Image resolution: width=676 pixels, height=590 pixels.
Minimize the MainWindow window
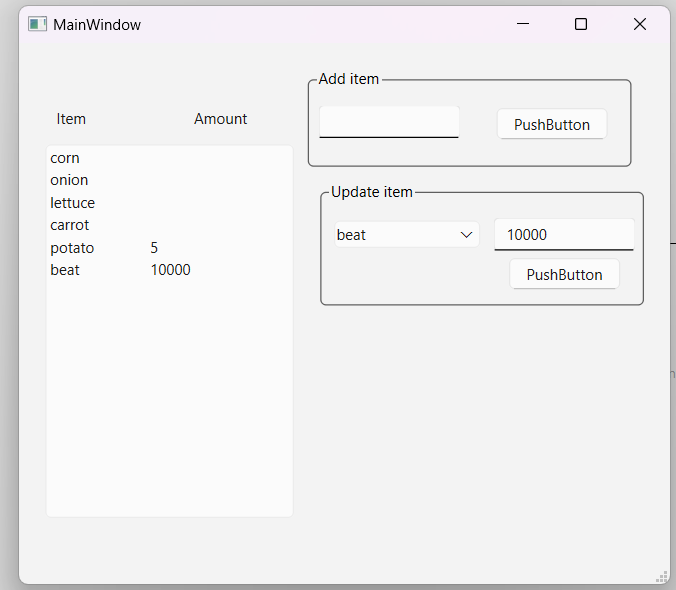click(523, 24)
